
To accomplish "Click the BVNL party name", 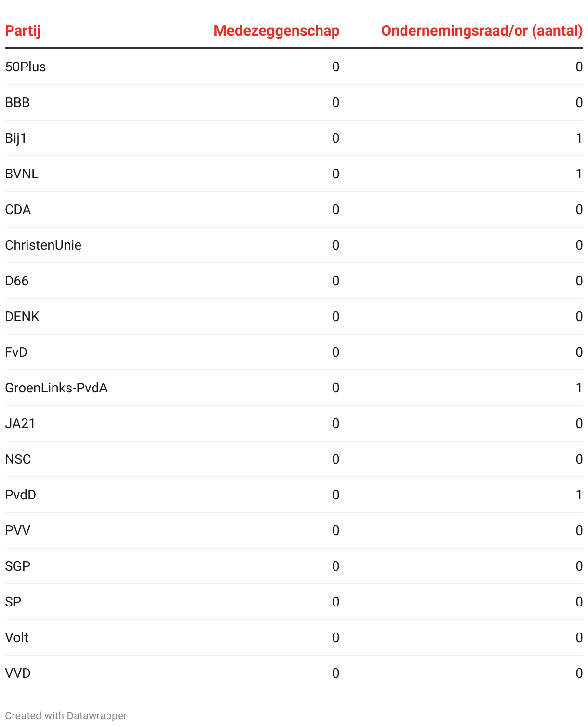I will pos(22,174).
